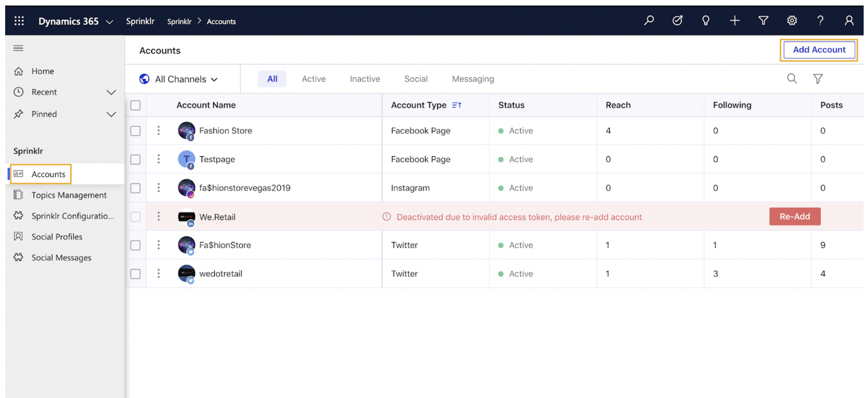Click the Testpage avatar
868x398 pixels.
coord(187,159)
